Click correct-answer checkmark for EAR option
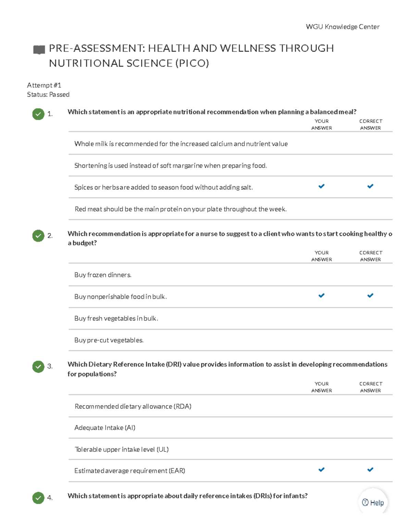Image resolution: width=411 pixels, height=532 pixels. coord(370,470)
